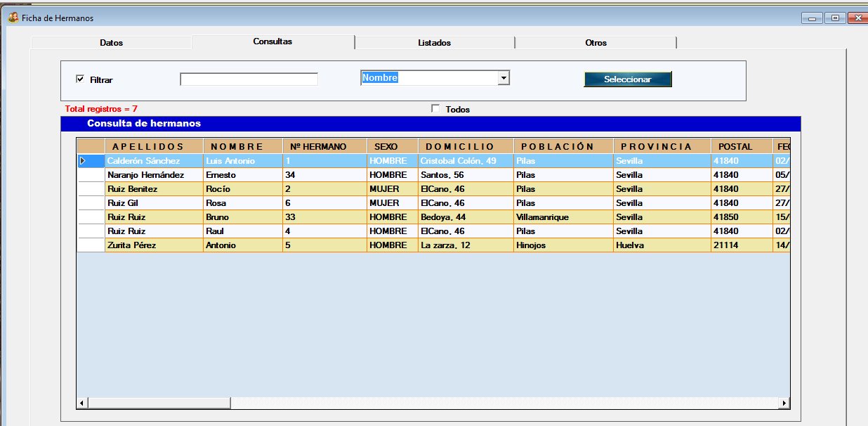Minimize the Ficha de Hermanos window
868x426 pixels.
pyautogui.click(x=815, y=18)
